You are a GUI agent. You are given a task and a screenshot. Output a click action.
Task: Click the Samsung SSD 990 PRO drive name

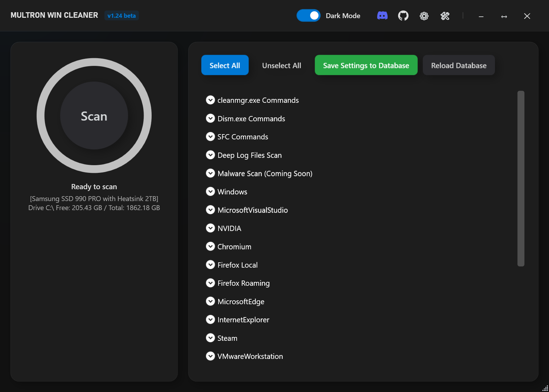[x=94, y=199]
